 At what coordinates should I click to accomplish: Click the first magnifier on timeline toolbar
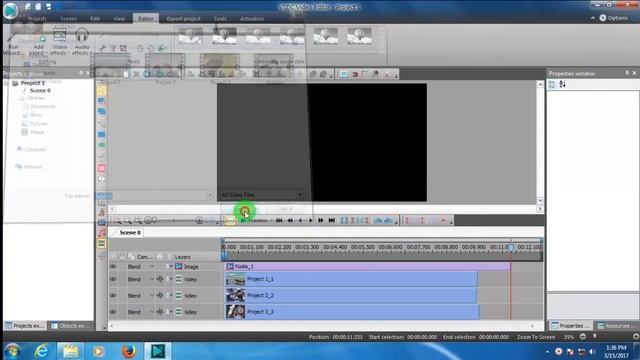click(x=117, y=220)
